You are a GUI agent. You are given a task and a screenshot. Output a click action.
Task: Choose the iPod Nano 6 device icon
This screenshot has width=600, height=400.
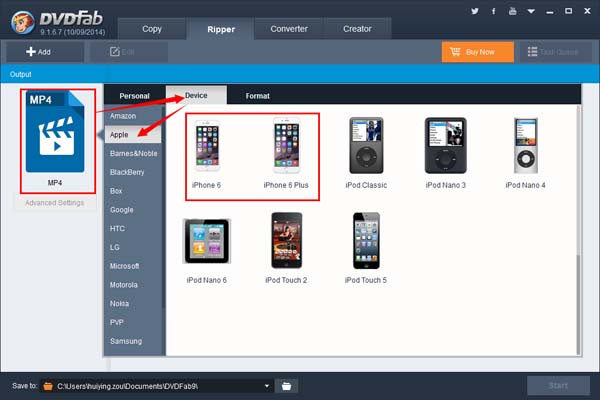pyautogui.click(x=207, y=241)
